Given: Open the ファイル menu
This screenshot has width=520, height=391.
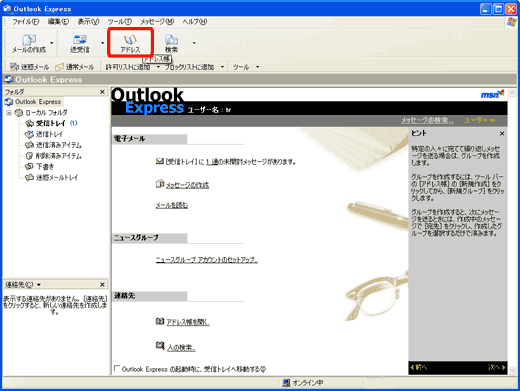Looking at the screenshot, I should point(26,22).
